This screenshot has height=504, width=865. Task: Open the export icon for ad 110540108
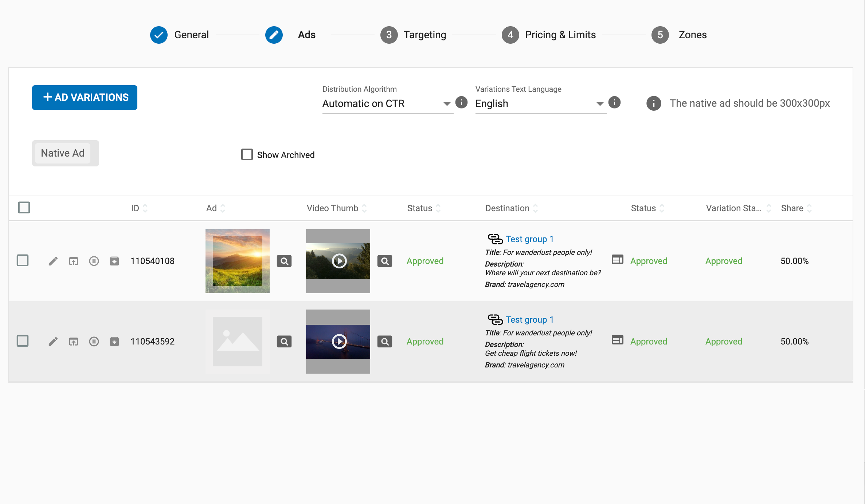(x=74, y=261)
